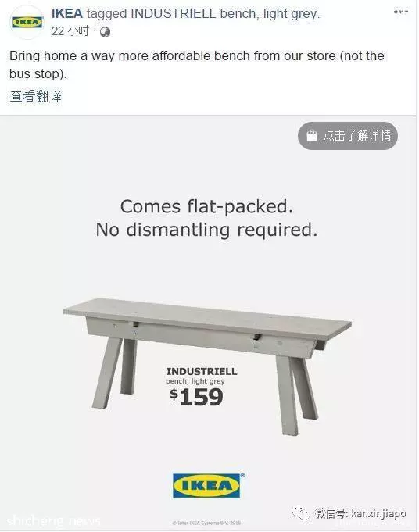Click the registered trademark symbol beside IKEA logo
The height and width of the screenshot is (532, 419).
click(x=243, y=475)
